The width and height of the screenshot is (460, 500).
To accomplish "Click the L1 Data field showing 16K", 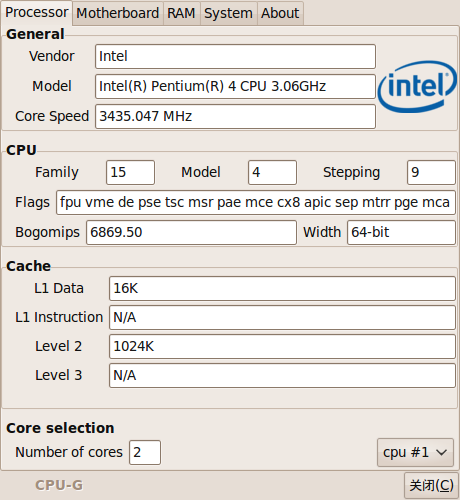I will (x=282, y=288).
